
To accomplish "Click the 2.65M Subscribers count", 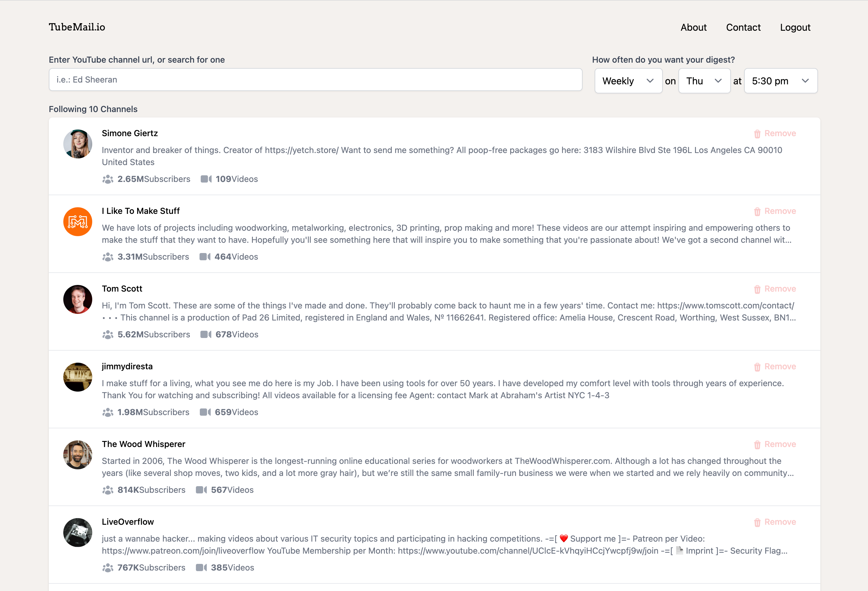I will (154, 179).
